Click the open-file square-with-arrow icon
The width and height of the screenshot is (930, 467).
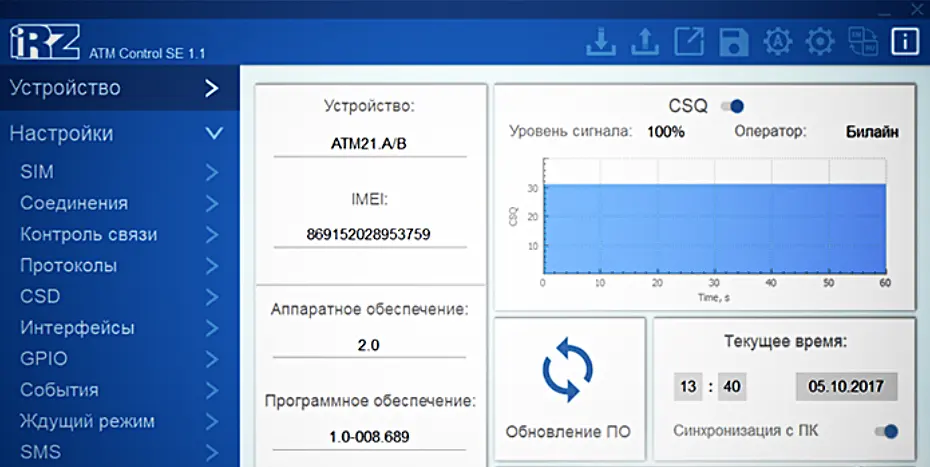[x=689, y=42]
